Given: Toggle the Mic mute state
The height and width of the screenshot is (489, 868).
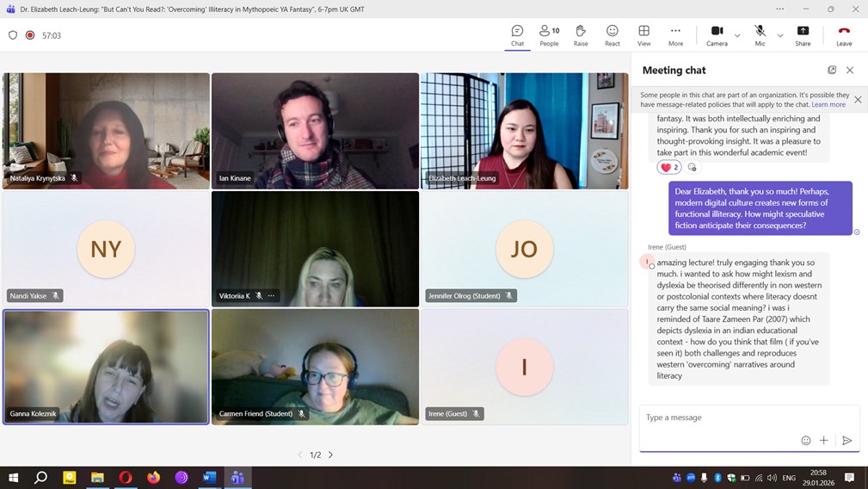Looking at the screenshot, I should (x=760, y=35).
